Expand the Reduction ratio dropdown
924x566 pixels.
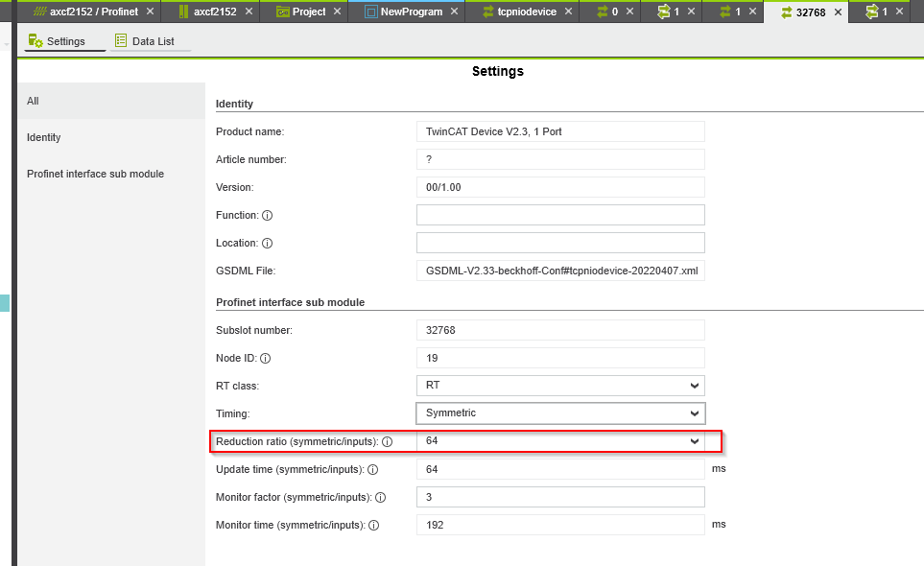[x=560, y=441]
